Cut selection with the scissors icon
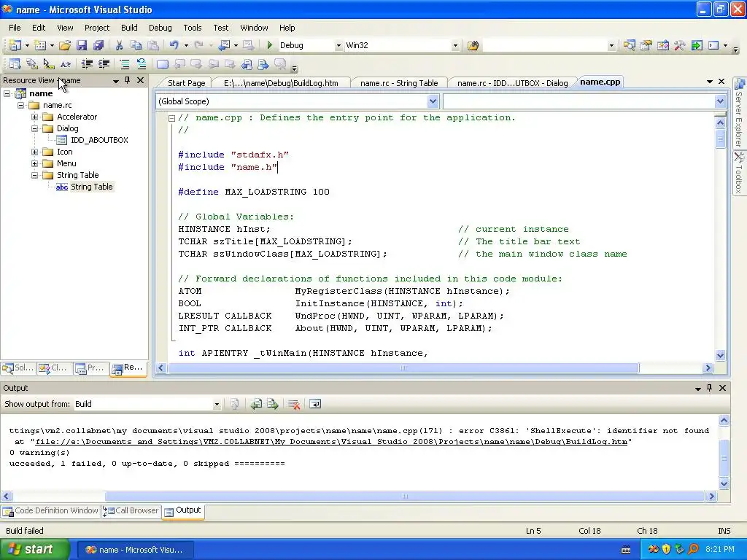This screenshot has width=747, height=560. (x=119, y=45)
